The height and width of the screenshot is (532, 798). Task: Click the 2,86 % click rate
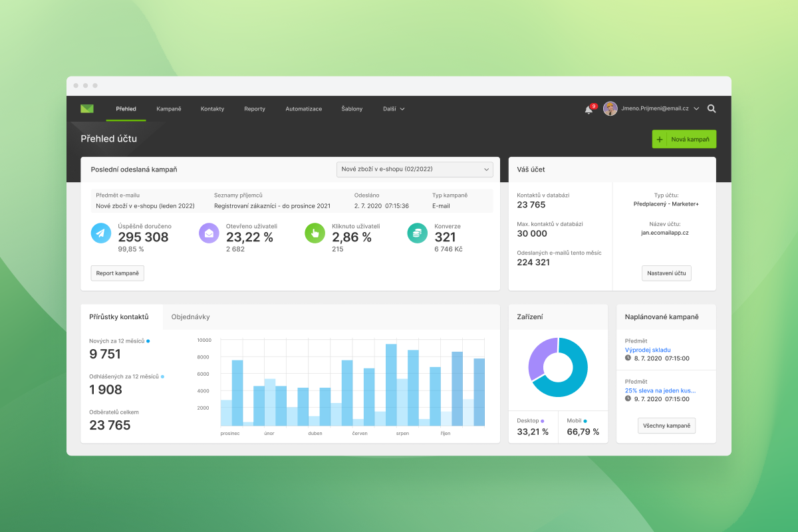[352, 237]
